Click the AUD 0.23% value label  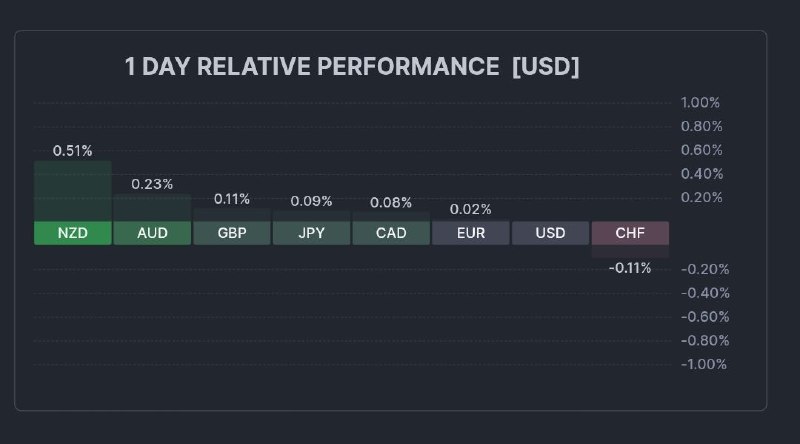pos(152,184)
